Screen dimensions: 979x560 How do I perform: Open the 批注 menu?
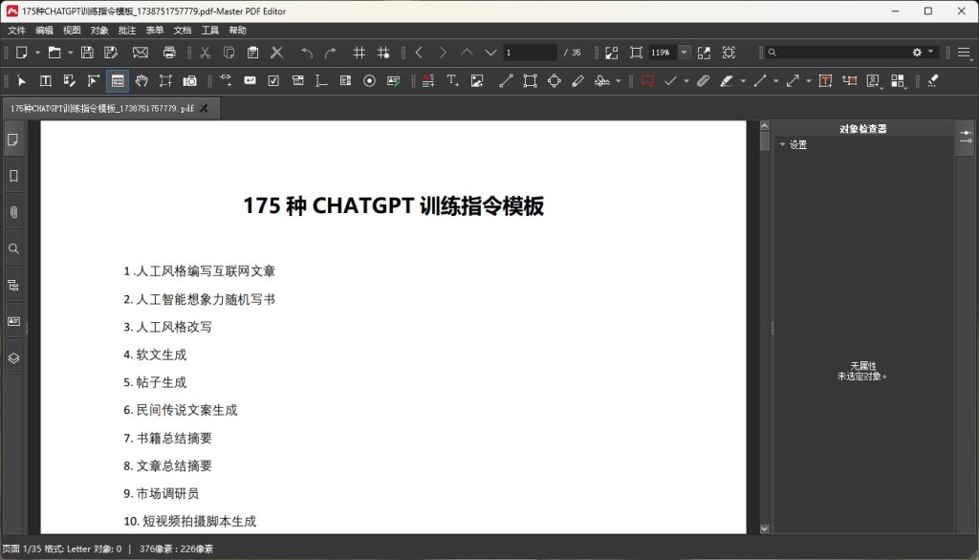pos(127,31)
